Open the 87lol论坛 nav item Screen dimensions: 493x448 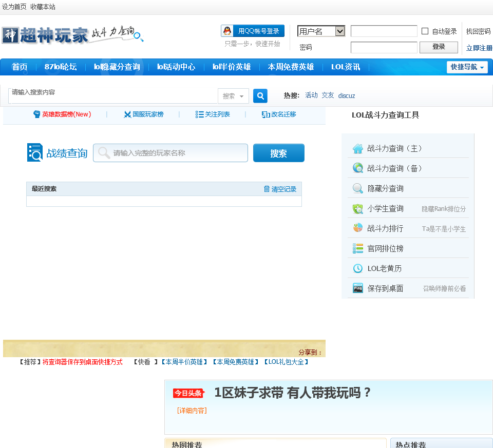coord(61,67)
